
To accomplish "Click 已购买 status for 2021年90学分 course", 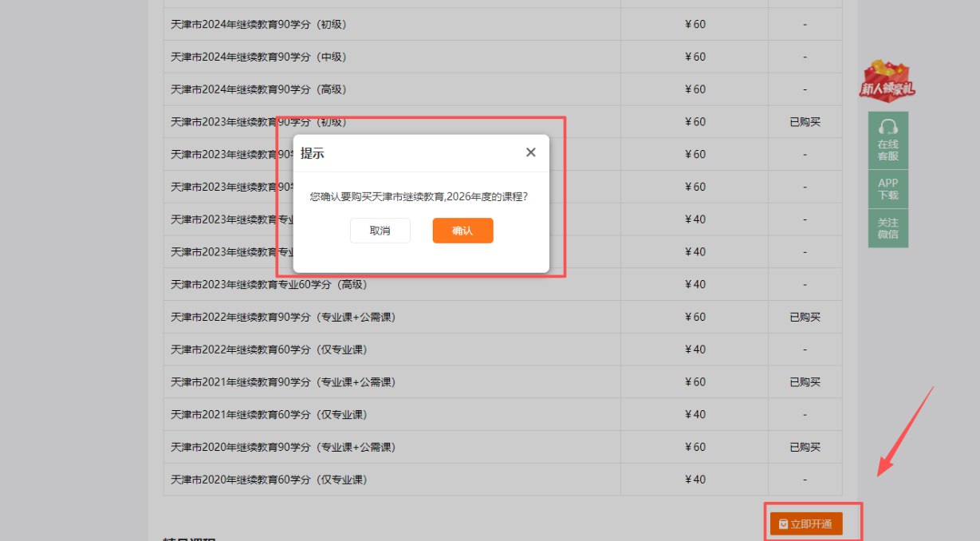I will (804, 381).
